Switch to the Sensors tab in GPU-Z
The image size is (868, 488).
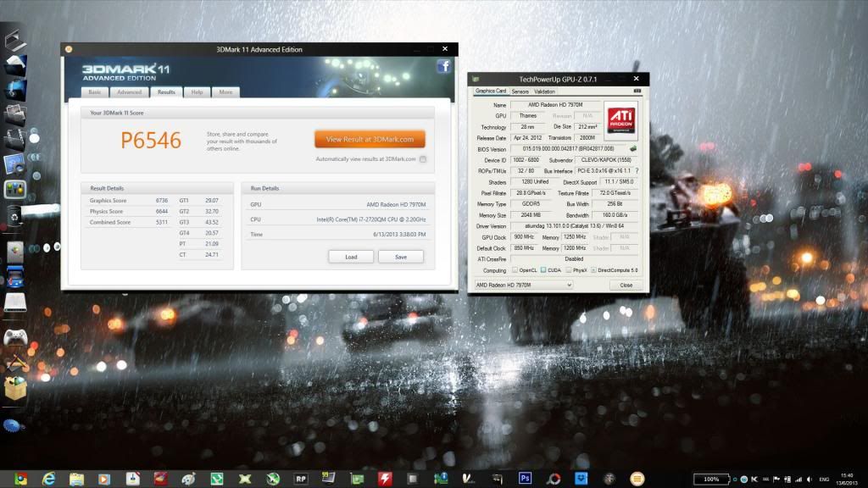pyautogui.click(x=520, y=91)
